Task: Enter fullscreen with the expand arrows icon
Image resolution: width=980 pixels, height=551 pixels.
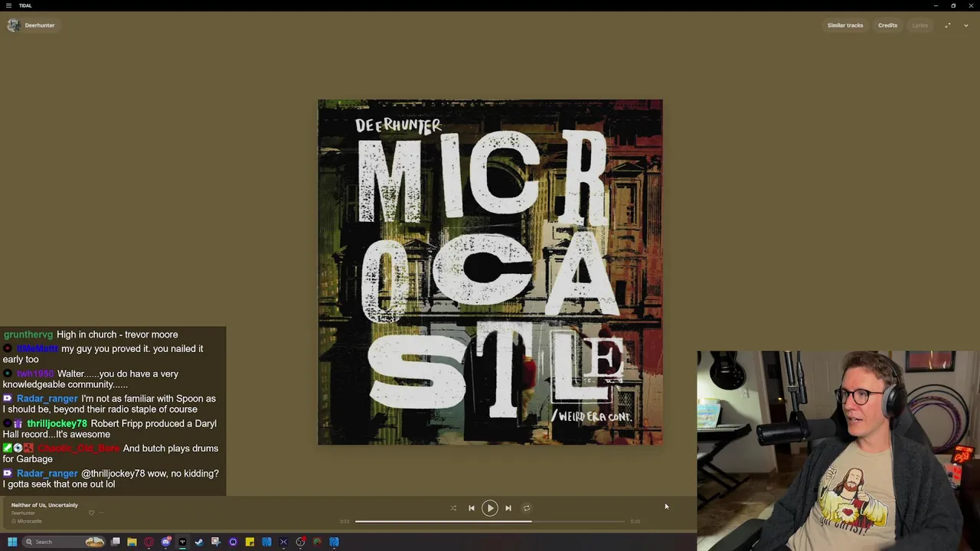Action: pos(948,25)
